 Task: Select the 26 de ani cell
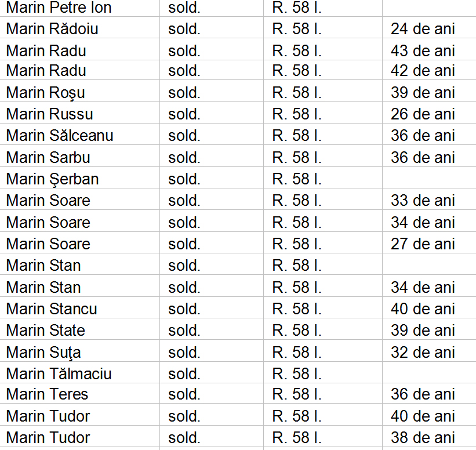pos(423,114)
